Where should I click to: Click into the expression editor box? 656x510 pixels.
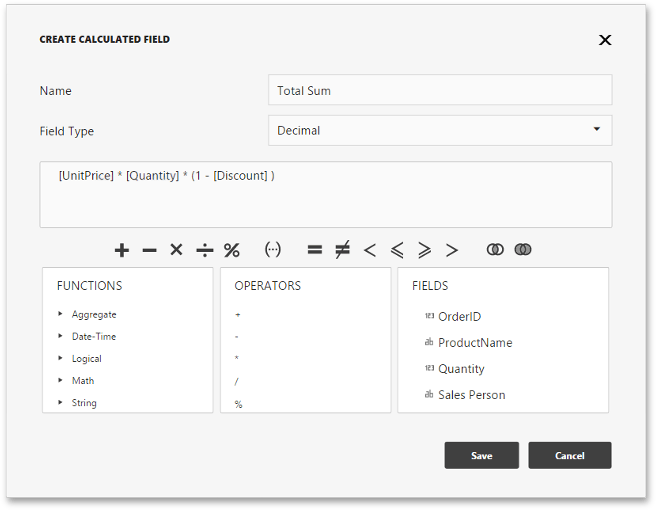point(326,195)
